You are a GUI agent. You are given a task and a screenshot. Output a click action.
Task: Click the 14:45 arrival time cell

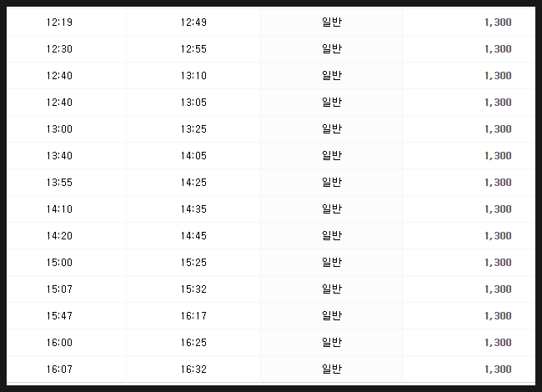tap(193, 235)
